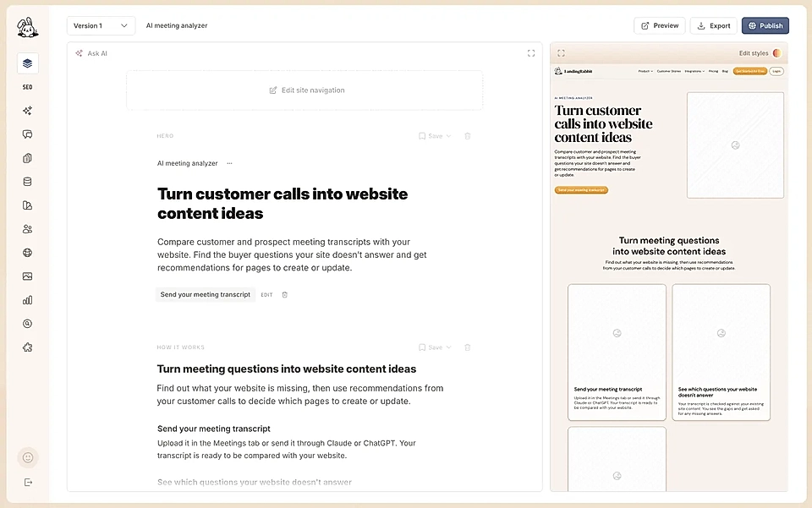Click the AI meeting analyzer eyebrow text in Hero

(188, 163)
